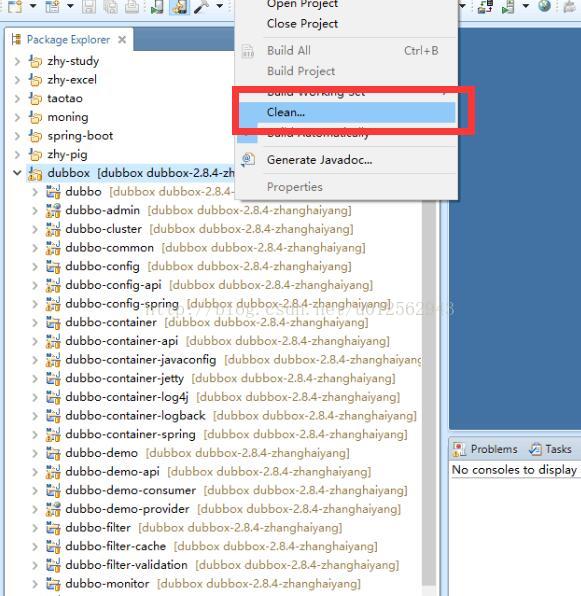
Task: Click the dubbo-demo-provider module icon
Action: [53, 509]
